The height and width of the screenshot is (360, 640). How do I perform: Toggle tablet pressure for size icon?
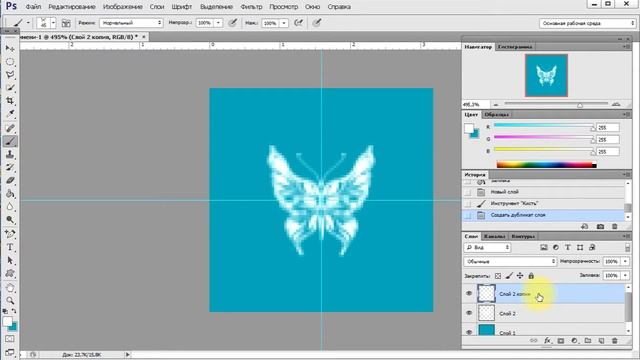coord(317,23)
